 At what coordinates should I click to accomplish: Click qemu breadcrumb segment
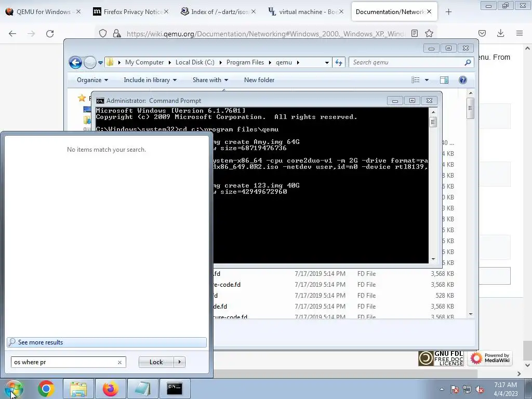click(284, 62)
